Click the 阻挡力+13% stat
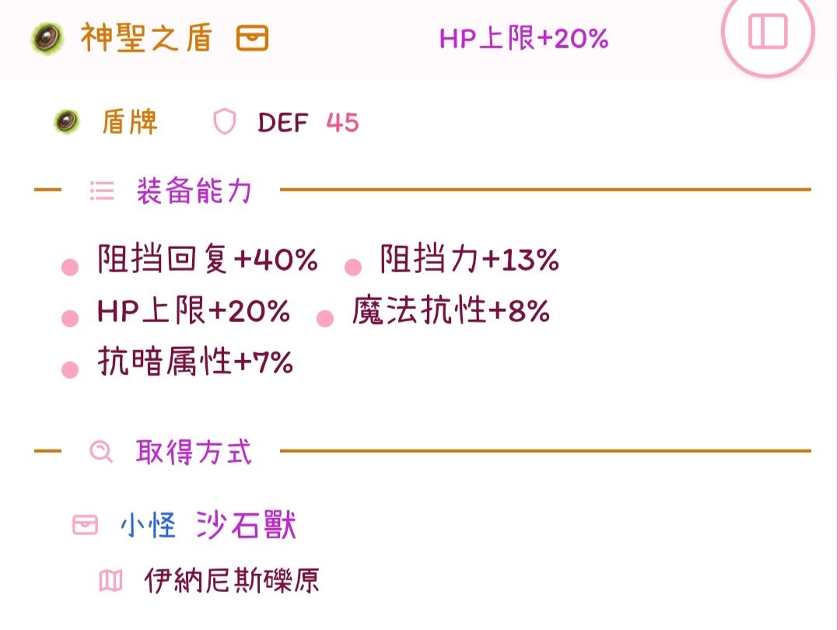This screenshot has width=840, height=630. point(469,261)
